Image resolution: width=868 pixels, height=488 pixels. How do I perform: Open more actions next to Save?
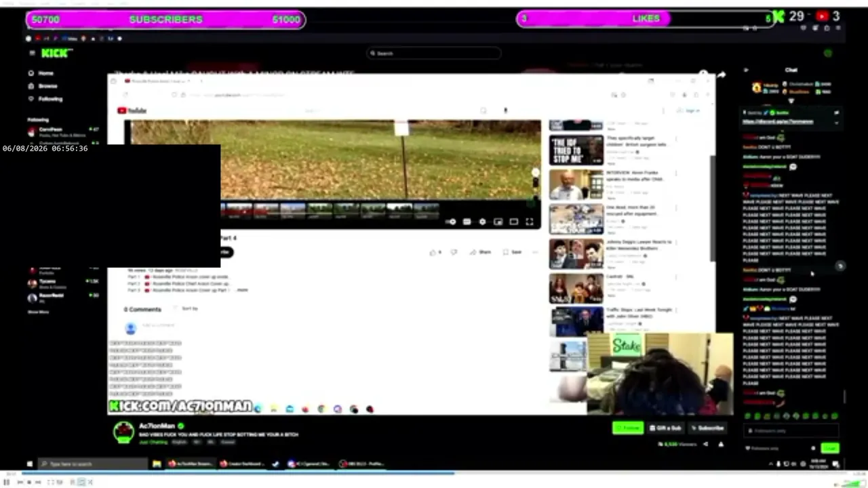tap(535, 252)
